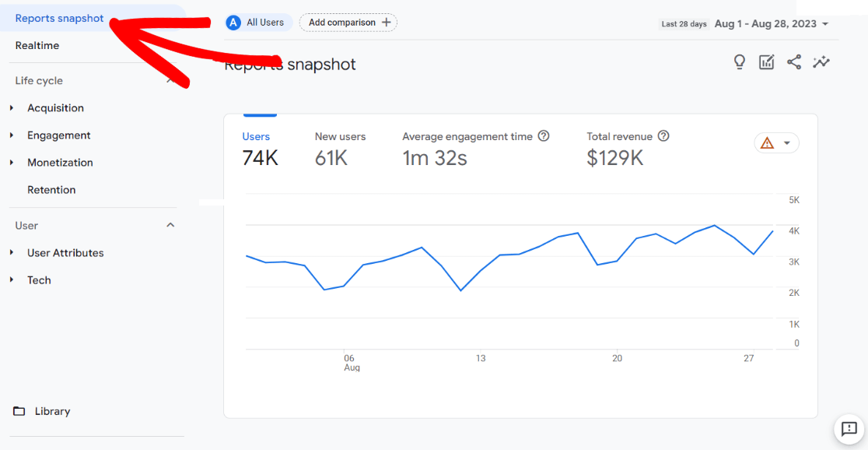Click the blue A avatar in All Users chip

233,22
